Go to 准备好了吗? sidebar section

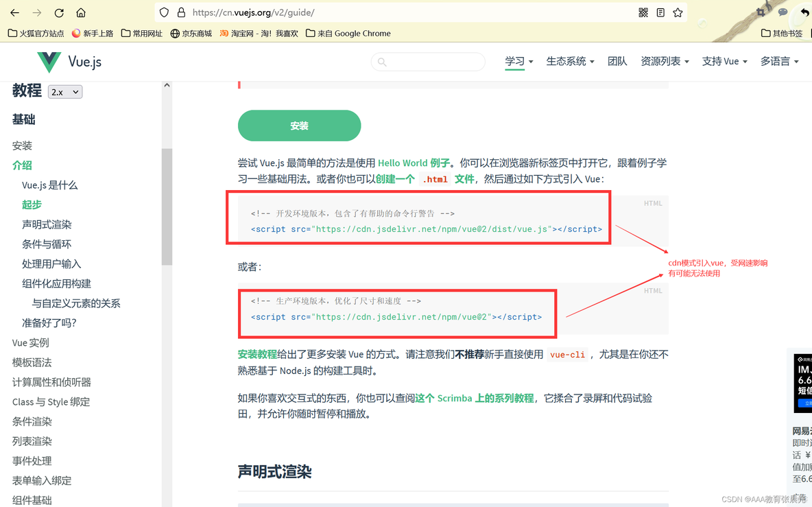pos(49,322)
